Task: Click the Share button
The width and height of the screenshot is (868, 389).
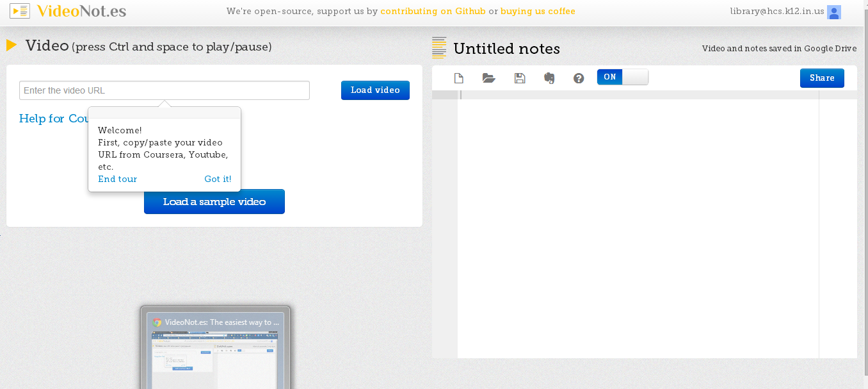Action: point(822,78)
